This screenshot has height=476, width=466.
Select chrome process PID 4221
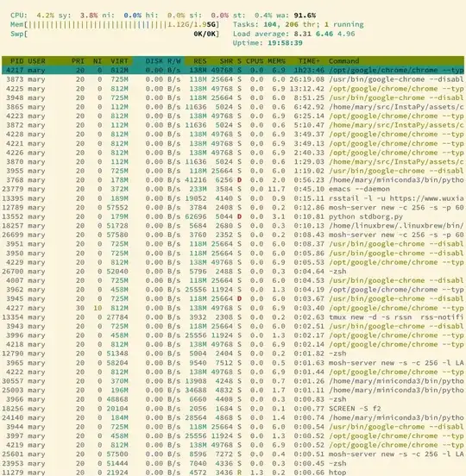[233, 143]
